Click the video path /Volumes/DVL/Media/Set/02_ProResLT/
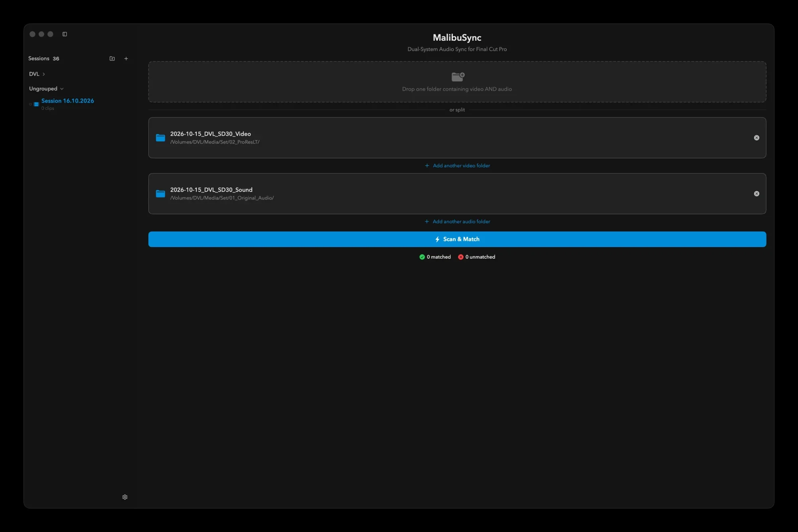This screenshot has height=532, width=798. 215,142
